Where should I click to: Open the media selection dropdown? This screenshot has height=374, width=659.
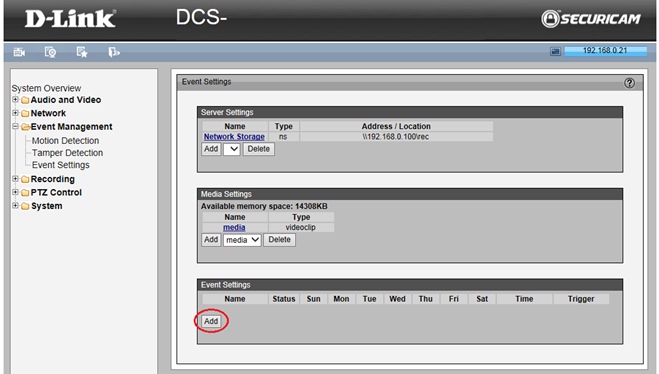click(242, 240)
